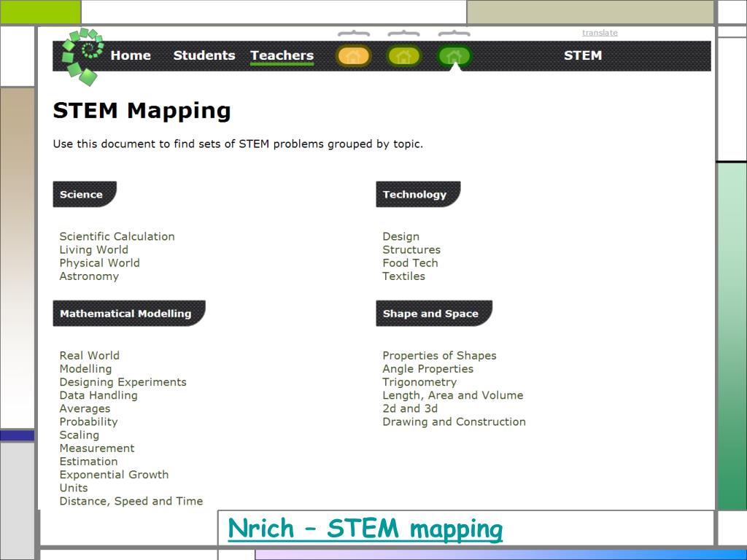Image resolution: width=747 pixels, height=560 pixels.
Task: Open the 2d and 3d link
Action: pyautogui.click(x=410, y=408)
